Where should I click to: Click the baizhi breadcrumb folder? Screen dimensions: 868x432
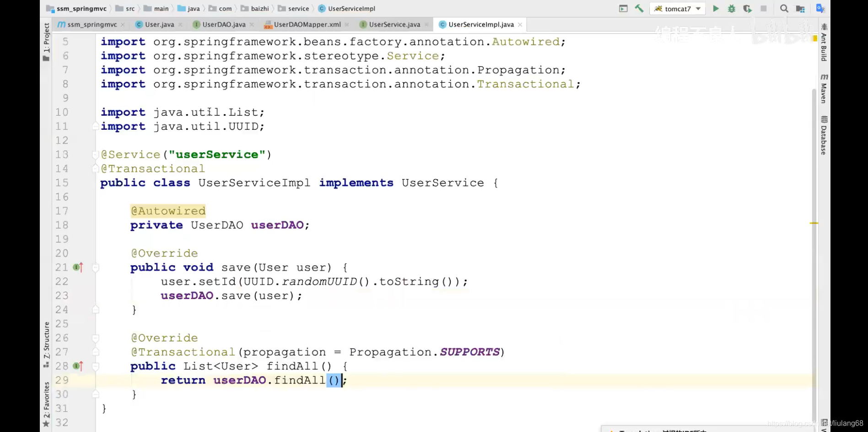coord(255,9)
